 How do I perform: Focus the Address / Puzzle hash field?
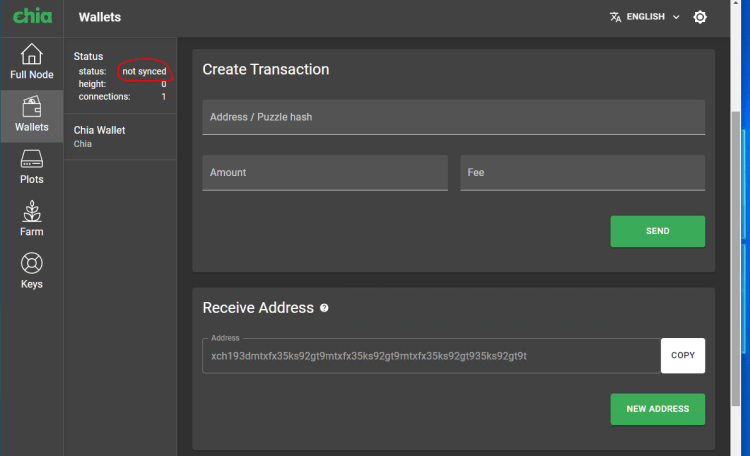pyautogui.click(x=453, y=117)
